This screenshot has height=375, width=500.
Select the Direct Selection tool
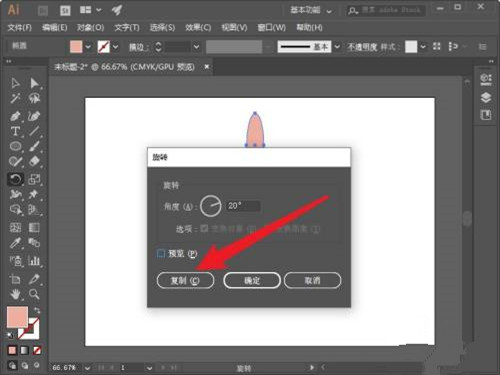(x=34, y=83)
